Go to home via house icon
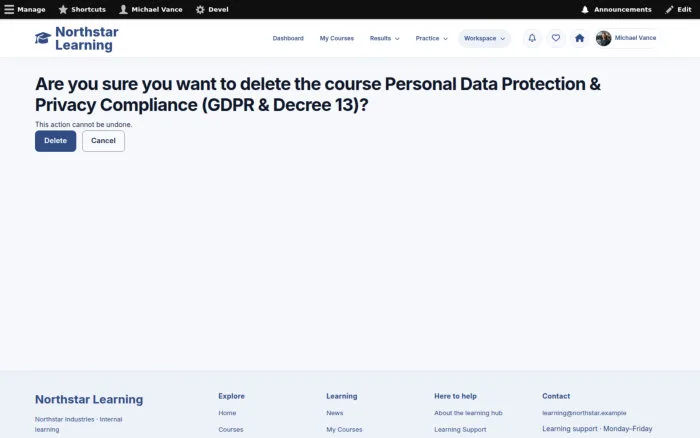 (x=579, y=38)
